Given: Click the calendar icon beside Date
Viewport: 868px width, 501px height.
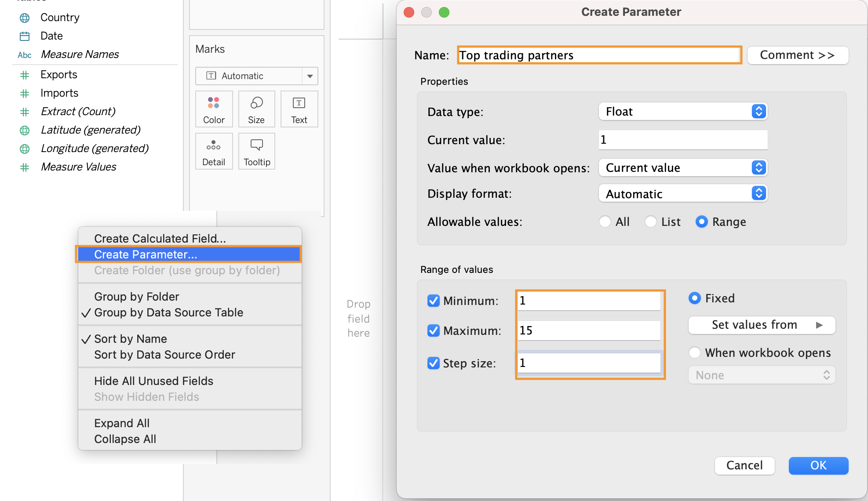Looking at the screenshot, I should 25,36.
